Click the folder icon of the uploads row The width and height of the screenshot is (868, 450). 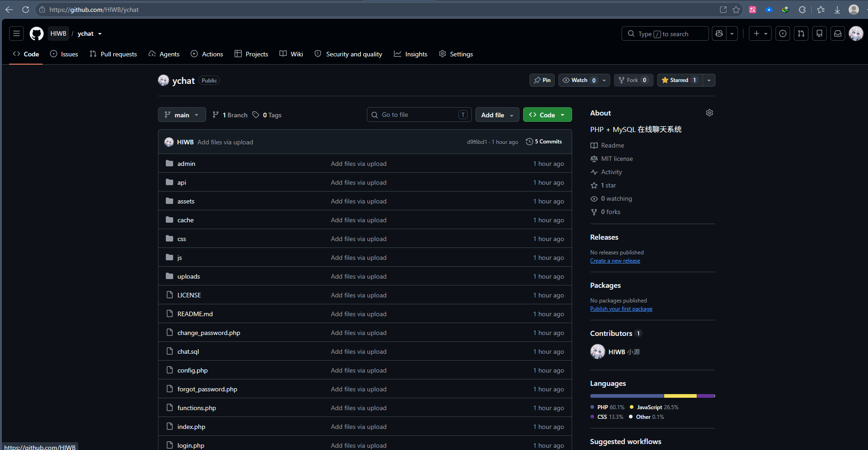click(169, 276)
